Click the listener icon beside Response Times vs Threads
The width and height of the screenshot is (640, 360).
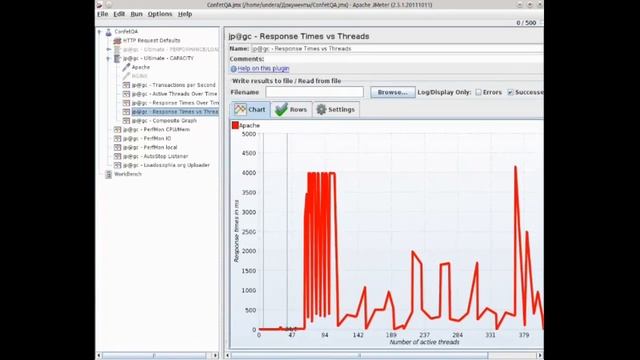tap(126, 112)
